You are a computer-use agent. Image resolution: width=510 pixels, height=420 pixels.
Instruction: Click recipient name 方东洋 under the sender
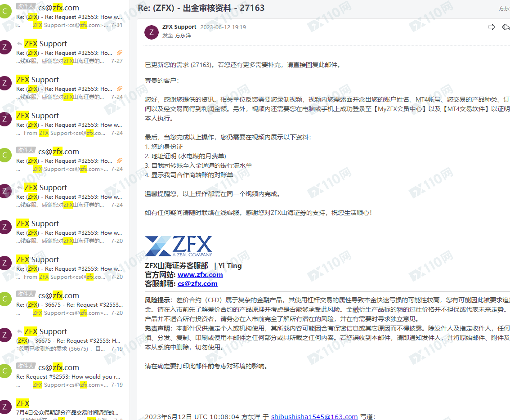click(x=183, y=36)
